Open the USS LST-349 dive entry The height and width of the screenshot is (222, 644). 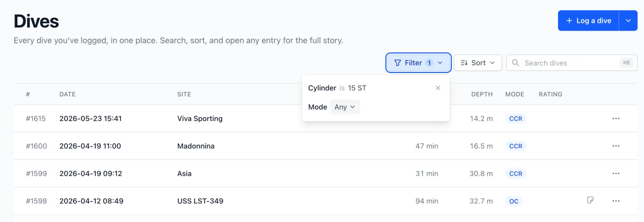pyautogui.click(x=200, y=201)
